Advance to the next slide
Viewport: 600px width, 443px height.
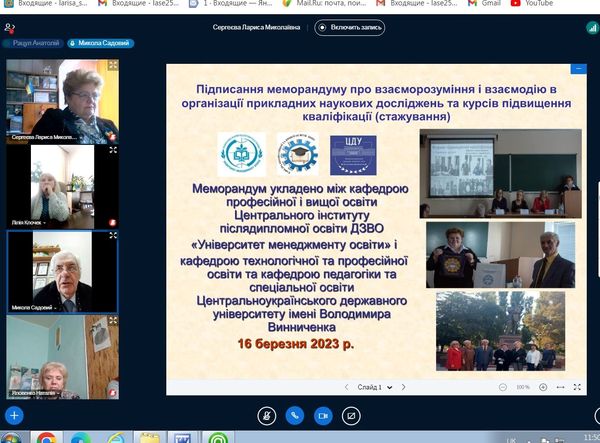(403, 386)
